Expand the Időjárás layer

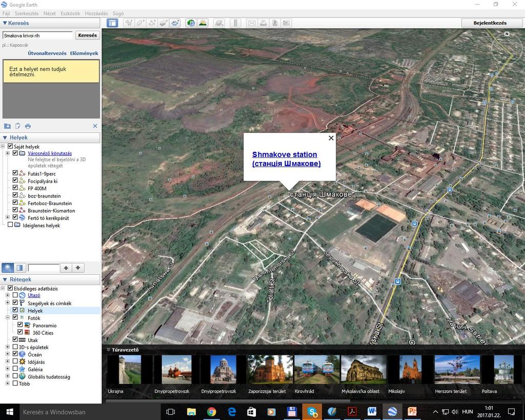click(x=8, y=362)
